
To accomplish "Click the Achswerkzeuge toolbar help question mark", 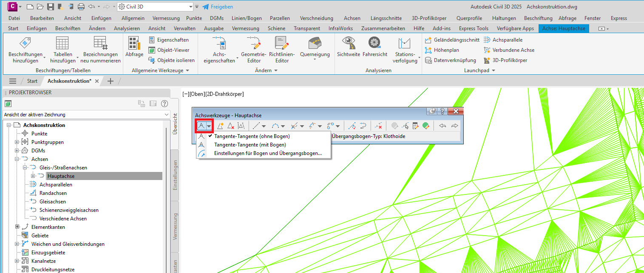I will coord(443,111).
